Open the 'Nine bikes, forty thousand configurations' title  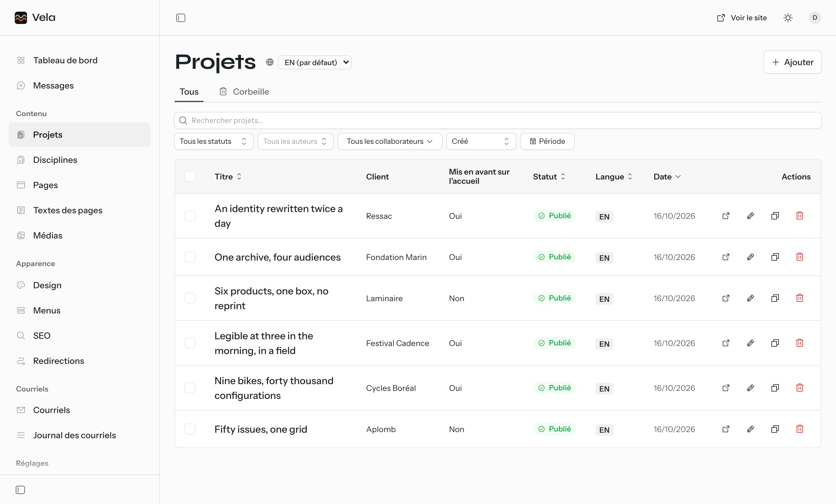274,388
